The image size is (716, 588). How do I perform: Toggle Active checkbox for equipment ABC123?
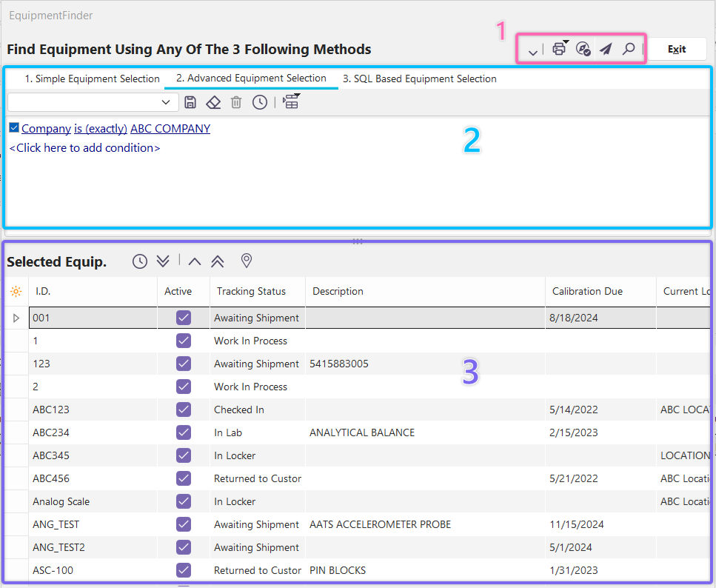(x=184, y=410)
